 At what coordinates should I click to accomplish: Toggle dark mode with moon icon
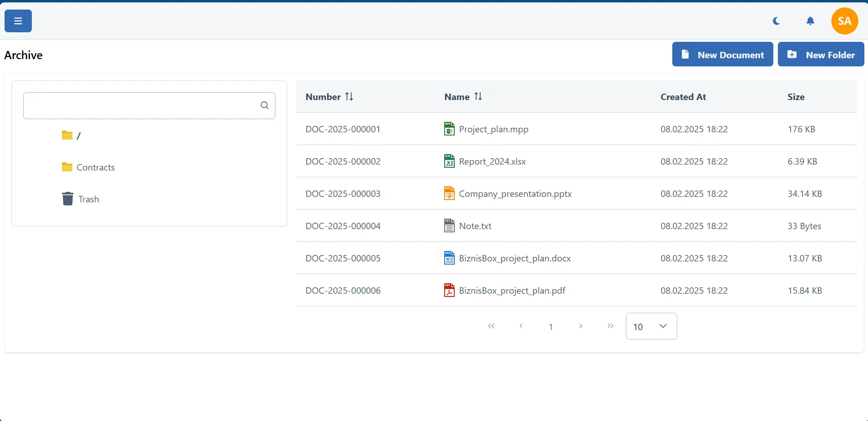pos(777,21)
